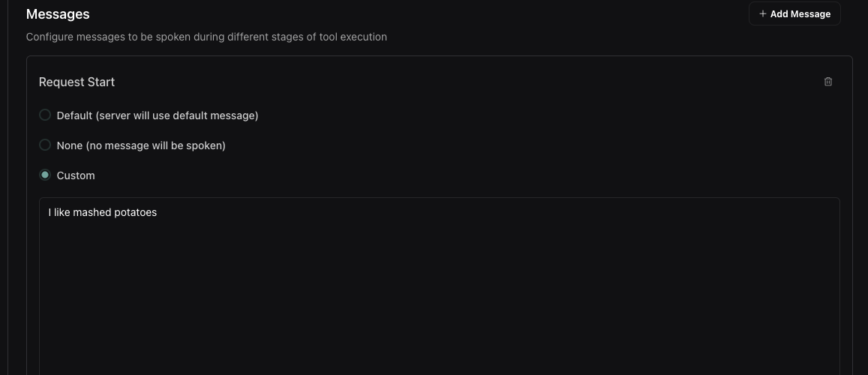Select the Default radio button
The width and height of the screenshot is (868, 375).
(x=45, y=115)
